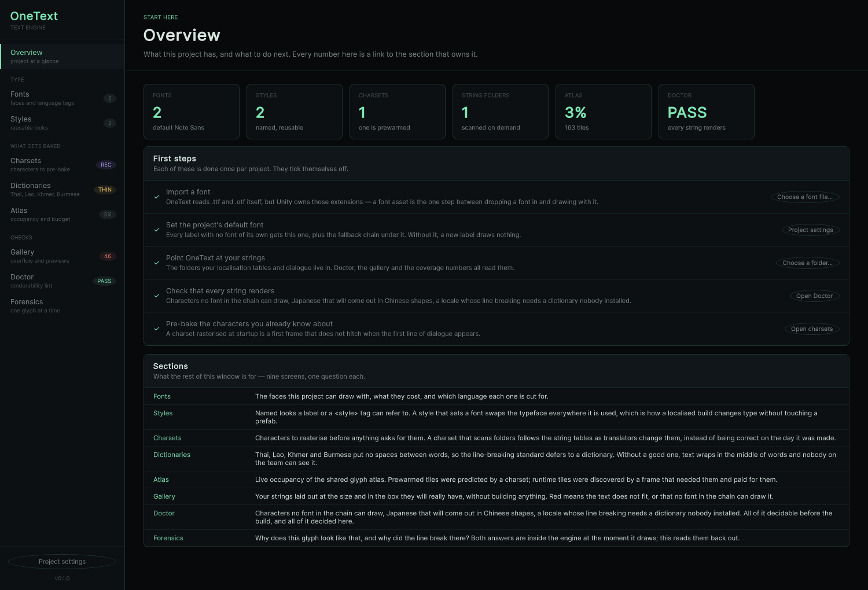Click the v0.1.0 version label
This screenshot has width=868, height=590.
pos(62,578)
